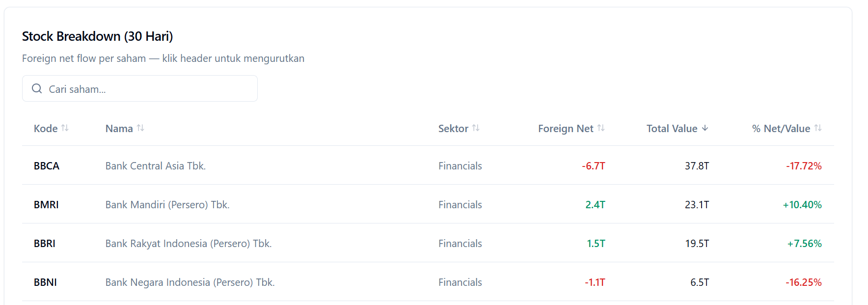868x305 pixels.
Task: Click the search magnifier icon
Action: [37, 88]
